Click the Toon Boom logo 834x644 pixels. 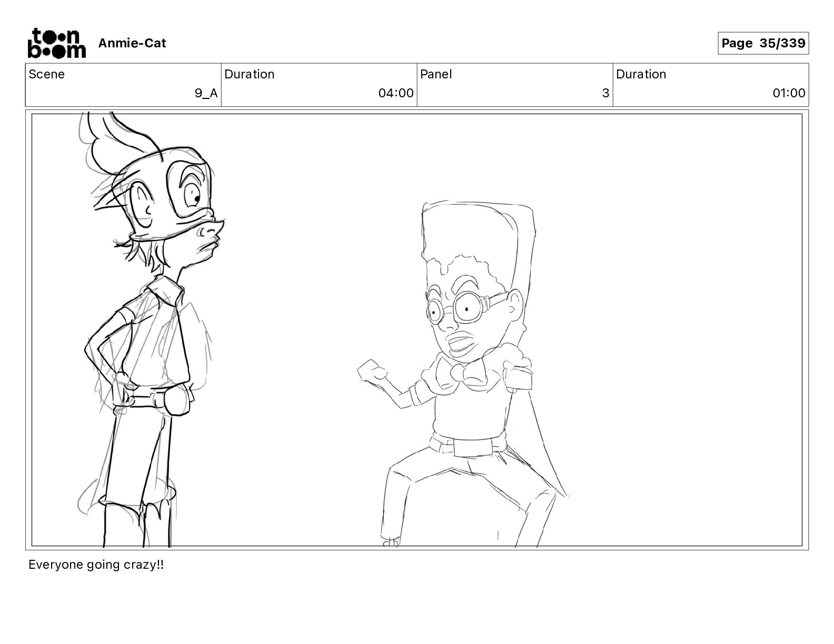pos(56,43)
